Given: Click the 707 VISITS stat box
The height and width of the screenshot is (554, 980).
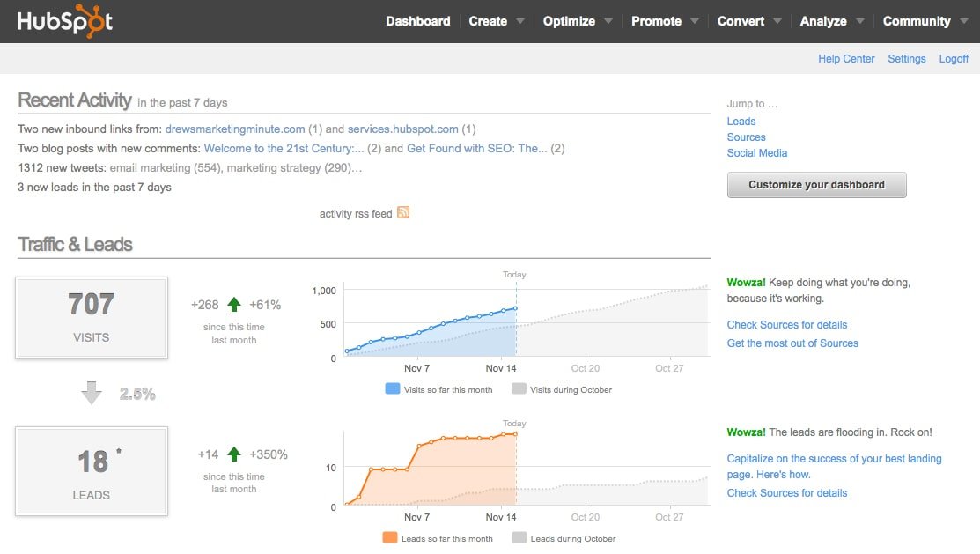Looking at the screenshot, I should click(x=91, y=318).
